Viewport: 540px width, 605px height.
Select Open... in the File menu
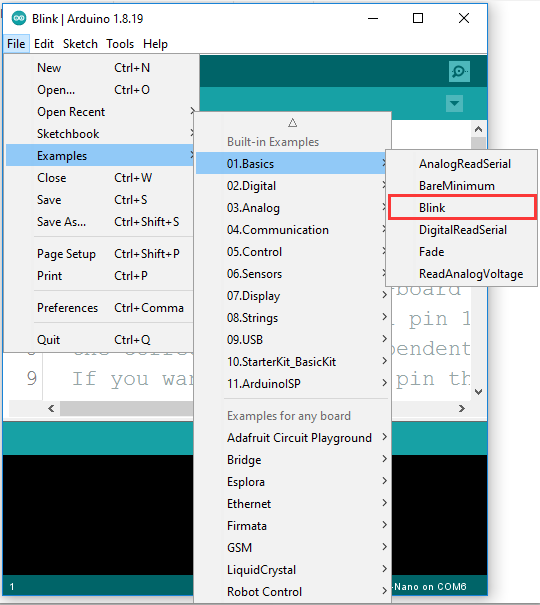coord(100,90)
